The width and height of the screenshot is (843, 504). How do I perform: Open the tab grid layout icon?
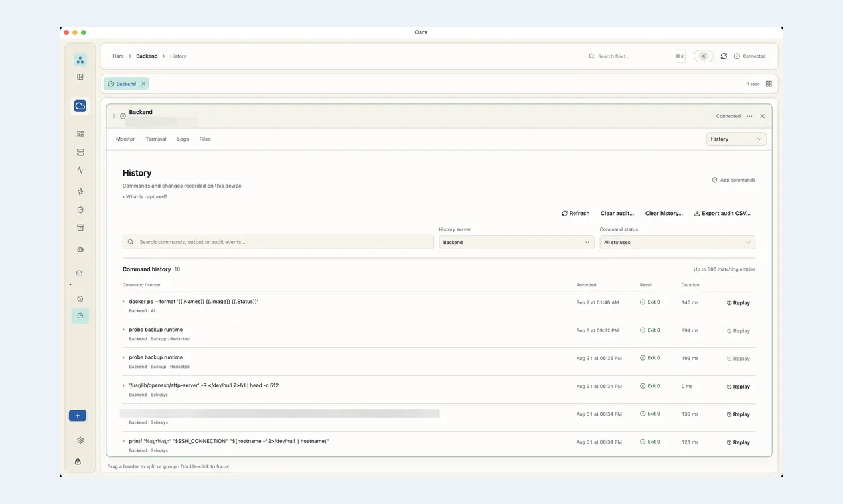769,84
